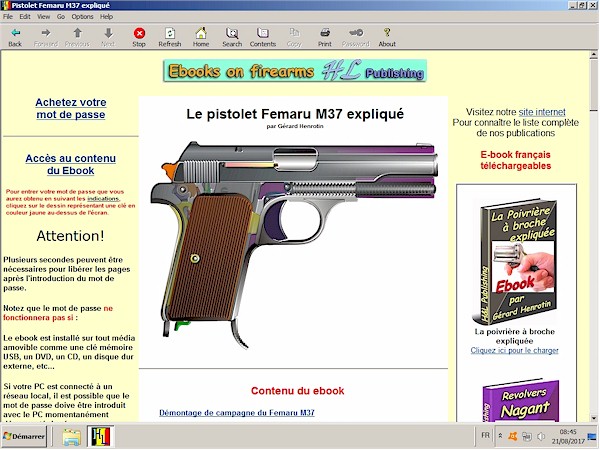Screen dimensions: 600x450
Task: Open the Search tool
Action: point(232,37)
